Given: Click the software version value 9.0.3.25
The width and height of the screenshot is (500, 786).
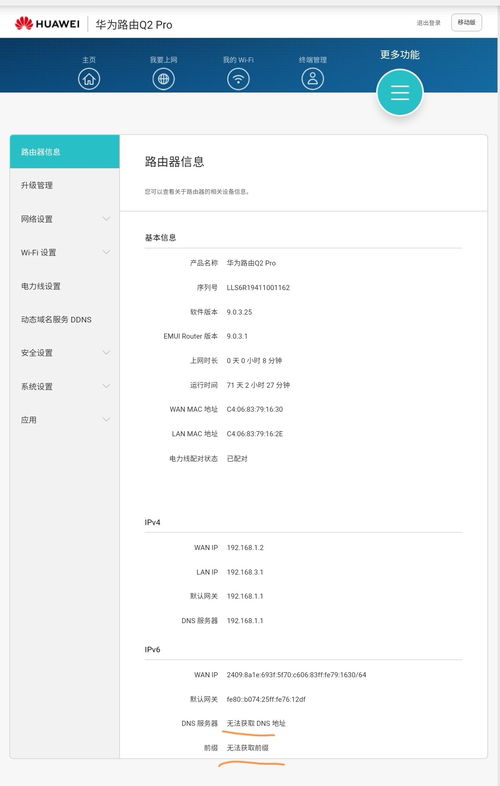Looking at the screenshot, I should click(239, 312).
